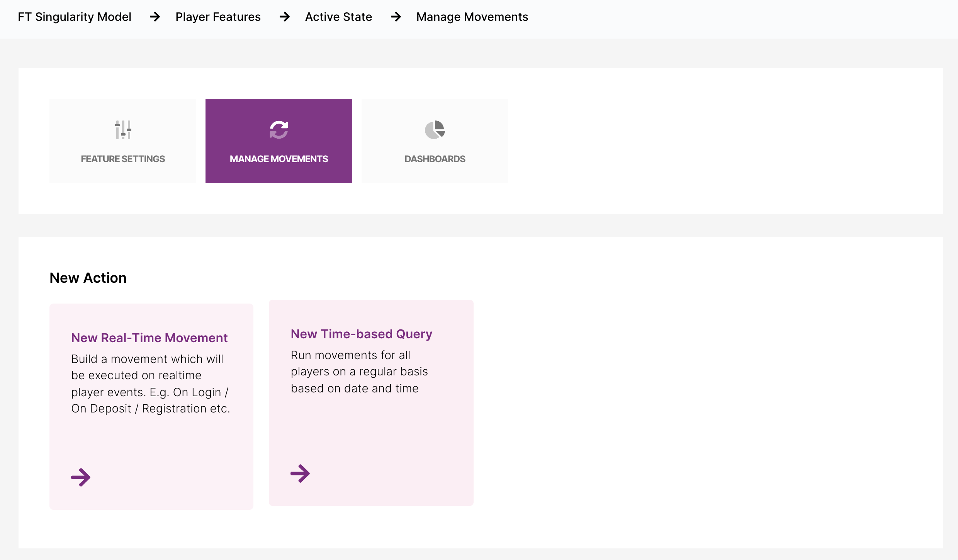Viewport: 958px width, 560px height.
Task: Open the Active State breadcrumb
Action: (338, 17)
